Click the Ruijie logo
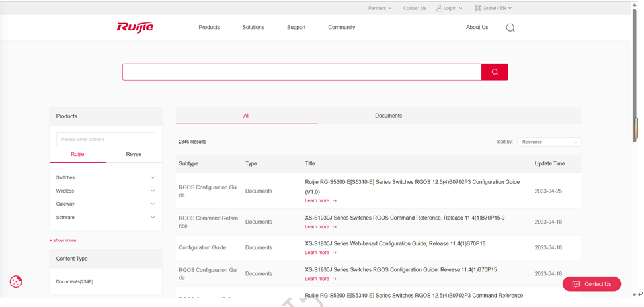Screen dimensions: 644x307 click(x=135, y=28)
